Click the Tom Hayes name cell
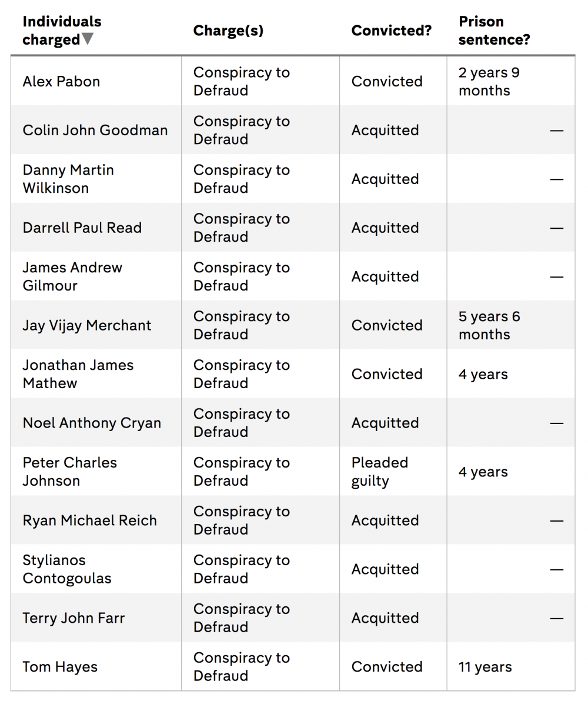 tap(60, 667)
